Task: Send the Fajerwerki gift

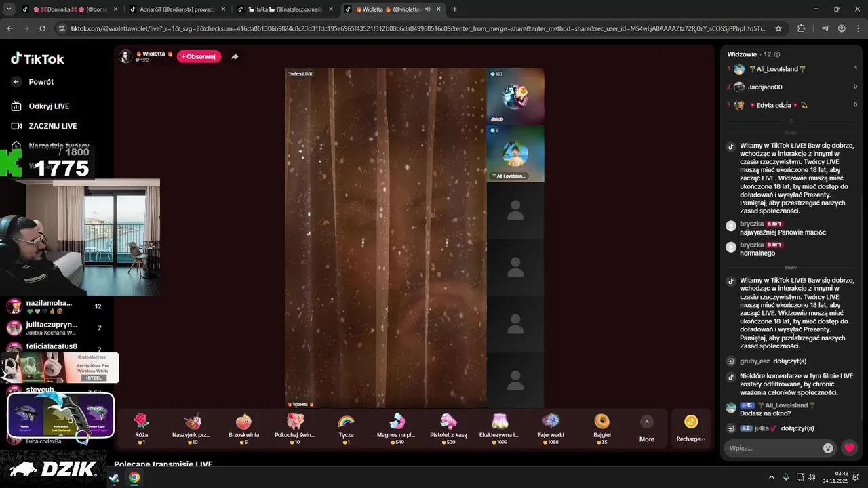Action: pyautogui.click(x=550, y=428)
